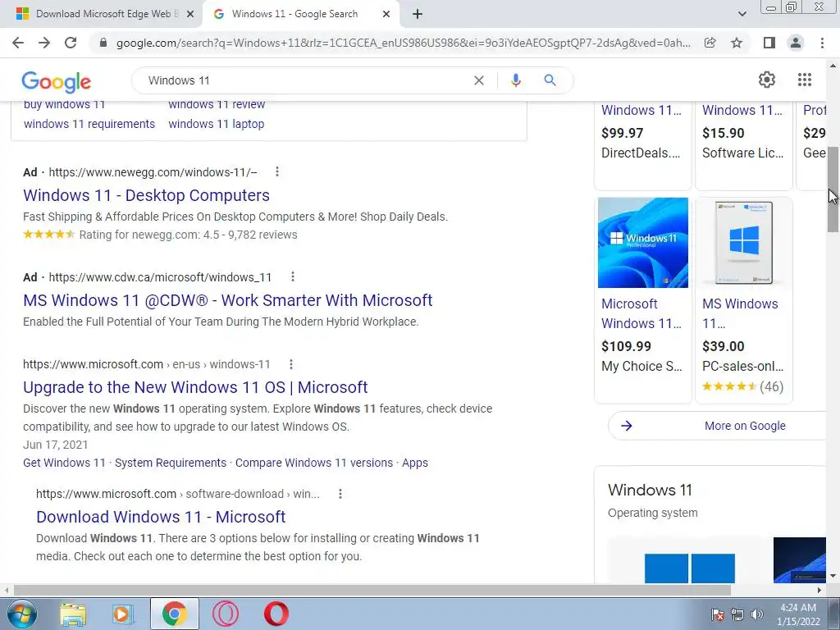Open Download Windows 11 - Microsoft result

point(161,517)
